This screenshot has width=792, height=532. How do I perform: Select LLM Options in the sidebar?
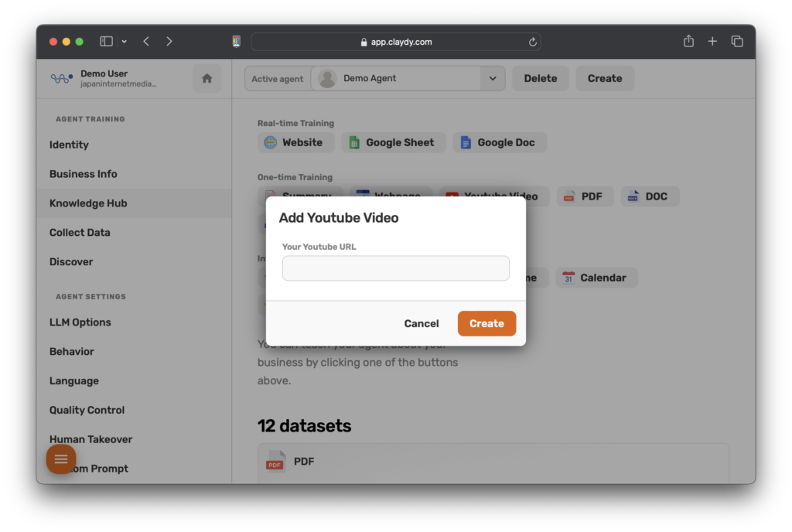tap(80, 322)
